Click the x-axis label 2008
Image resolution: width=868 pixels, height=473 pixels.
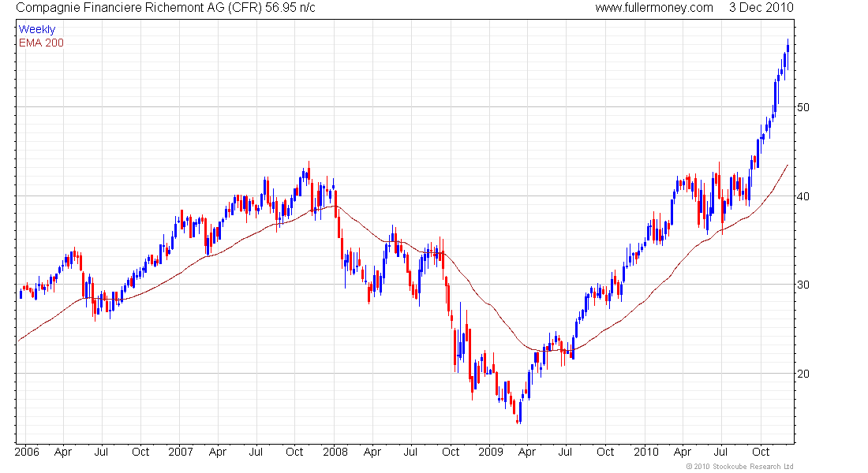[335, 452]
